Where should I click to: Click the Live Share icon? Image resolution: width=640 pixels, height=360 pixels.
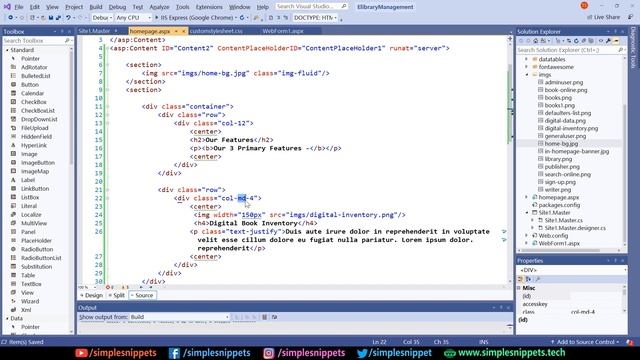(x=589, y=17)
